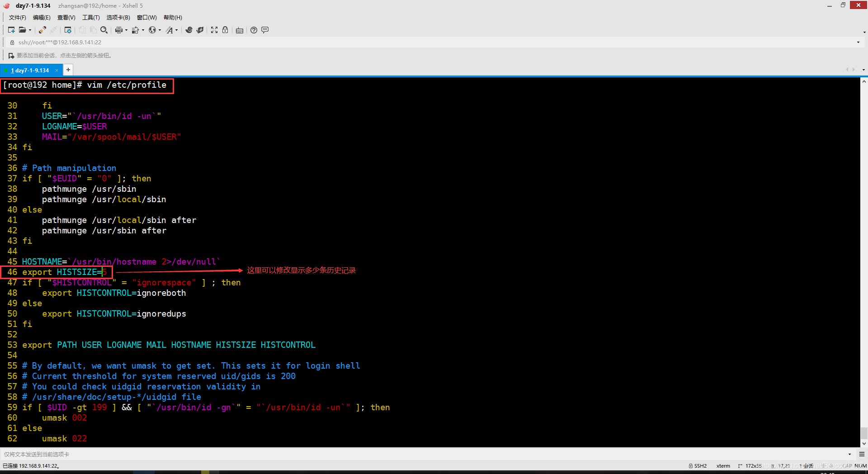Click 'export HISTCONTROL=ignoreboth' on line 48
This screenshot has height=474, width=868.
(114, 293)
